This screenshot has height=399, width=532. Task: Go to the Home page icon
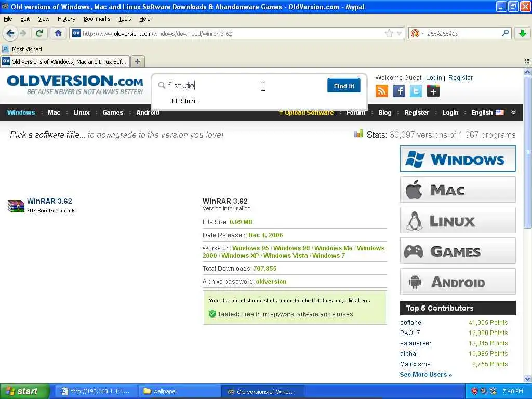tap(58, 33)
